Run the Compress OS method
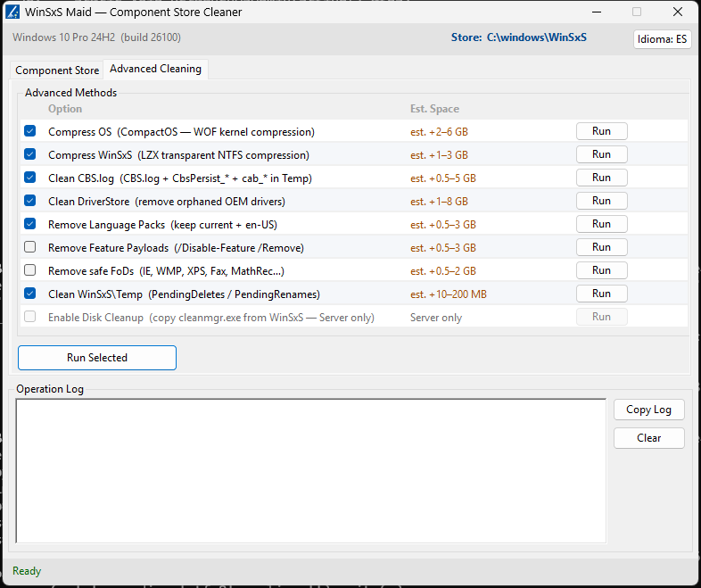701x588 pixels. (602, 131)
